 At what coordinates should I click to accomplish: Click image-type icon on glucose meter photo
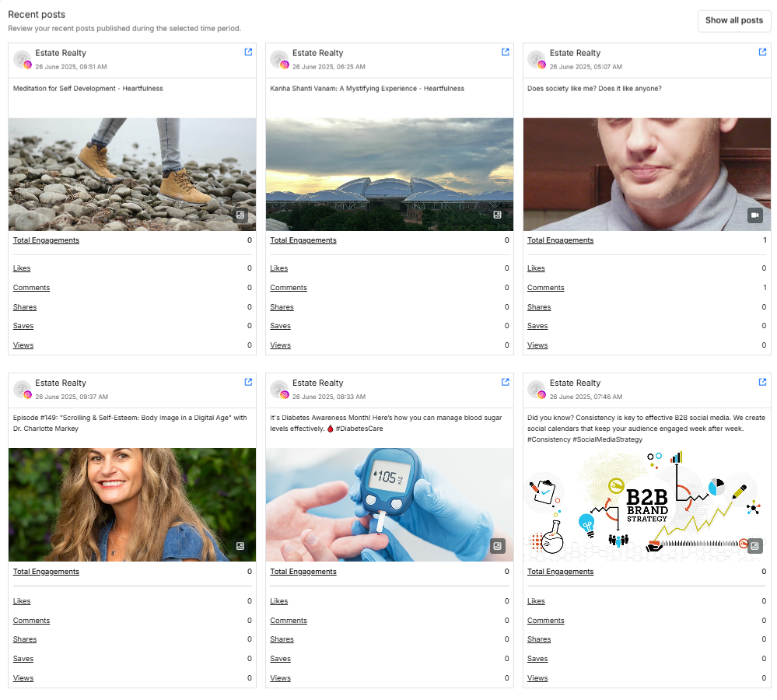click(x=498, y=546)
